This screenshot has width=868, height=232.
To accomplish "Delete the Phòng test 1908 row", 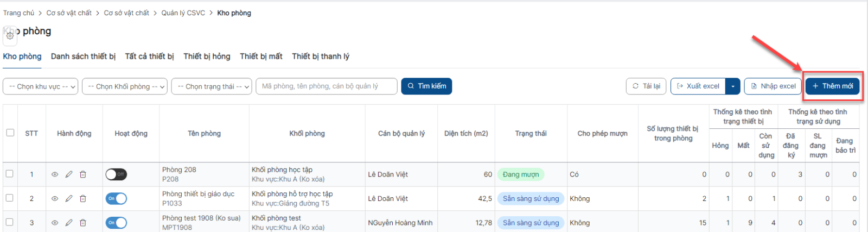I will click(x=83, y=223).
